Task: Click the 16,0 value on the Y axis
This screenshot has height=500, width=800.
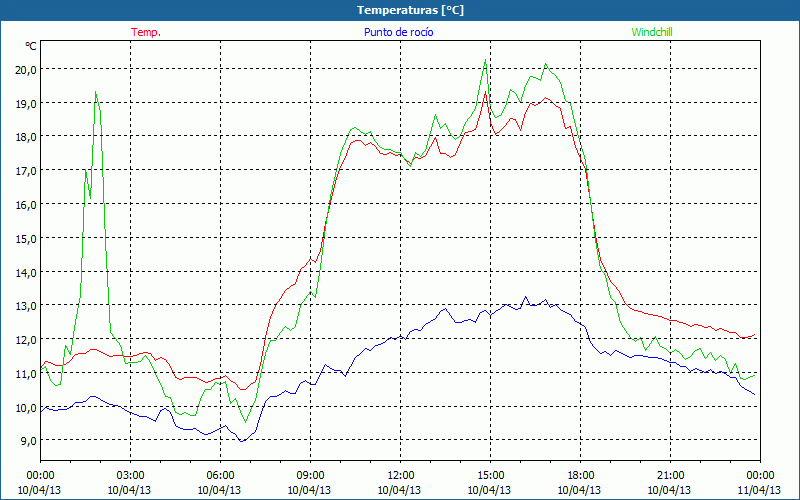Action: pyautogui.click(x=27, y=205)
